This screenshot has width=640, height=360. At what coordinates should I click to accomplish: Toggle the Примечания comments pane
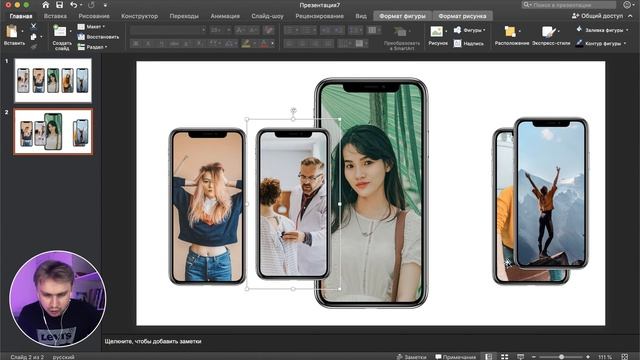pyautogui.click(x=456, y=357)
